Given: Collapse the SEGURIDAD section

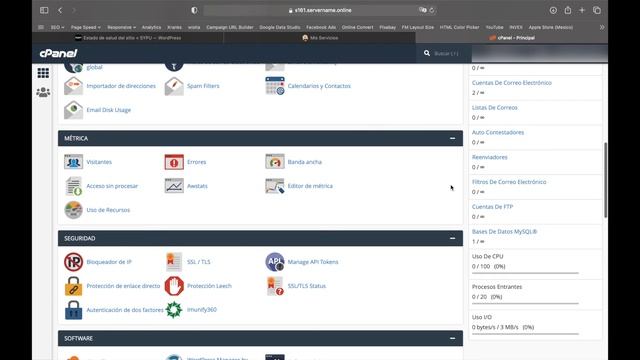Looking at the screenshot, I should click(x=452, y=238).
